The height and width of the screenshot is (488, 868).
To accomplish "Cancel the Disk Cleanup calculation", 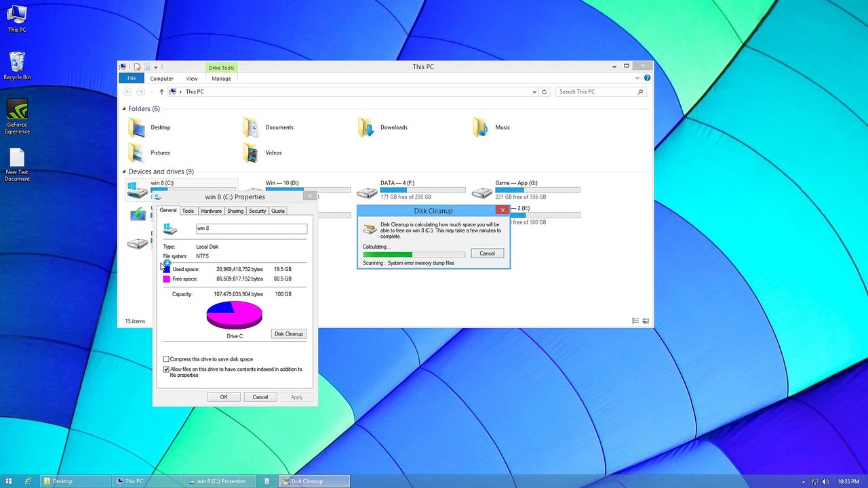I will click(488, 253).
